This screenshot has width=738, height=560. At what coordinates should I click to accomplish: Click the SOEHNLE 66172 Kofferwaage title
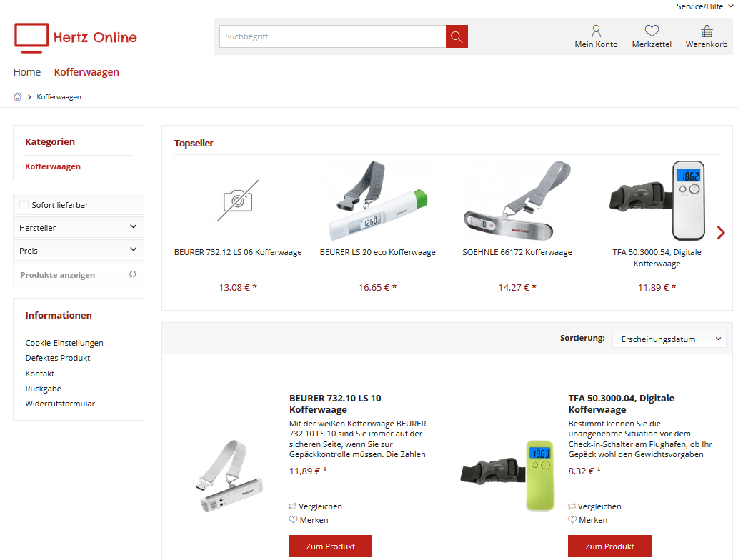pos(517,252)
